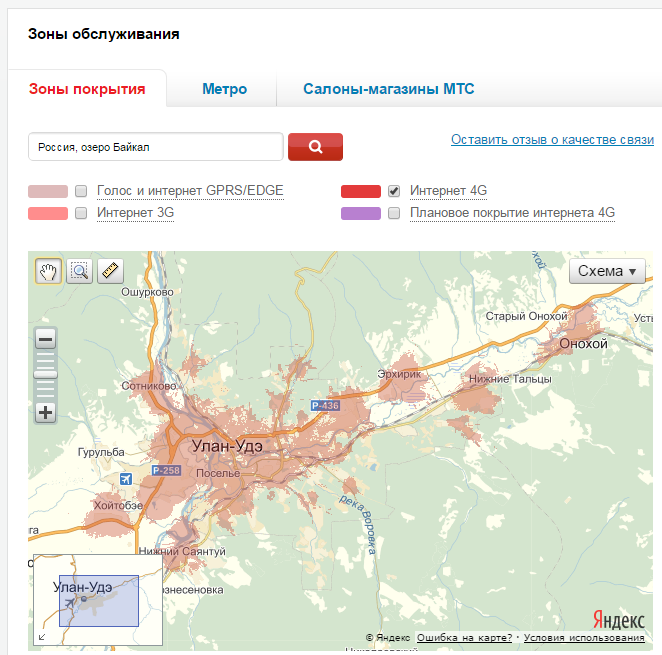Click the map zoom out minus button
The height and width of the screenshot is (655, 662).
pyautogui.click(x=46, y=340)
